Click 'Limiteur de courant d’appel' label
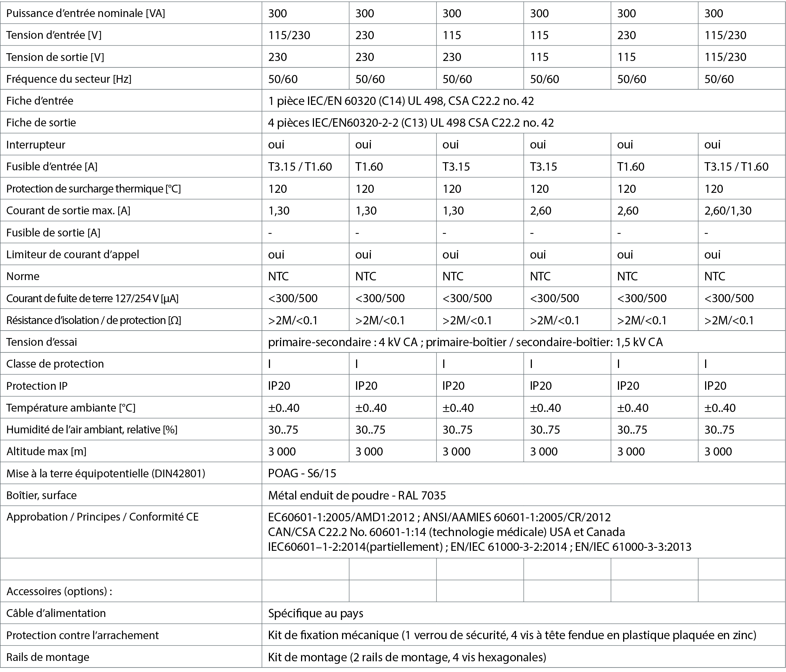Image resolution: width=786 pixels, height=672 pixels. pyautogui.click(x=73, y=254)
